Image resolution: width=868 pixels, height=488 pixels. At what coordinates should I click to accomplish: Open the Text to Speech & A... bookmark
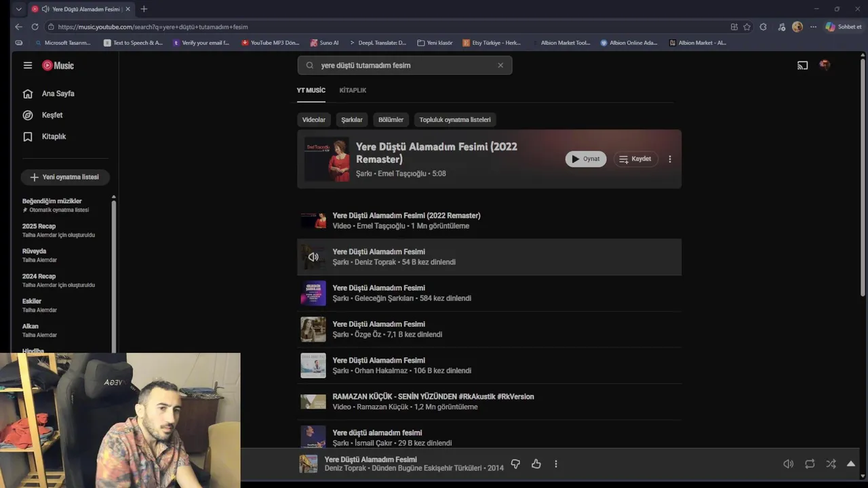[133, 43]
